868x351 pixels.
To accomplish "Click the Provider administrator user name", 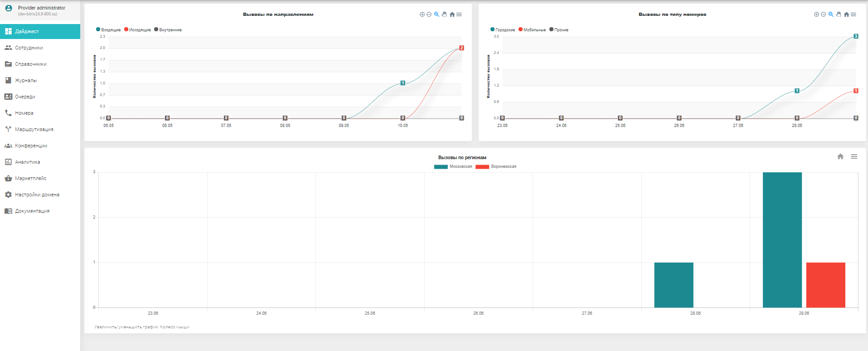I will point(42,8).
